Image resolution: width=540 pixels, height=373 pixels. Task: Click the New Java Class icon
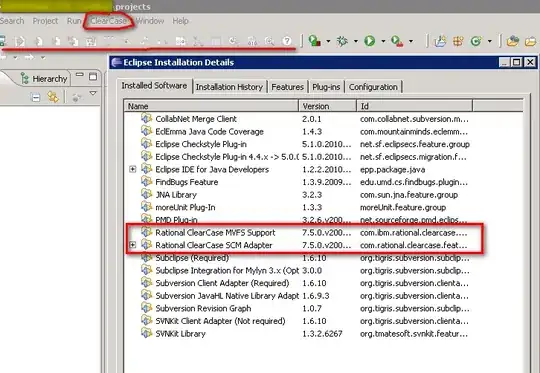pos(476,41)
